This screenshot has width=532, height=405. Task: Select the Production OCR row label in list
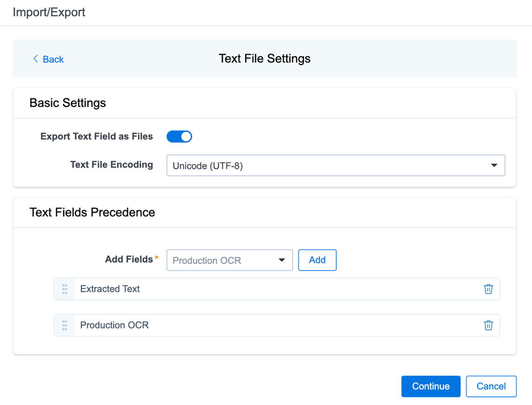coord(114,325)
